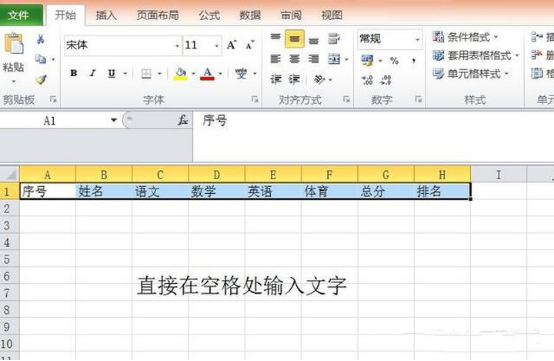Click the formula bar showing 序号
The image size is (554, 361).
[373, 136]
